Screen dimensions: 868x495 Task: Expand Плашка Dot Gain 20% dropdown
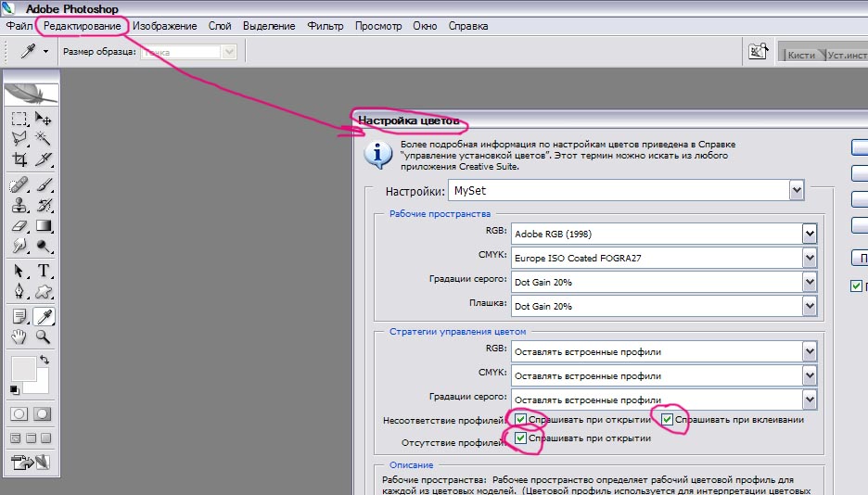[x=810, y=306]
